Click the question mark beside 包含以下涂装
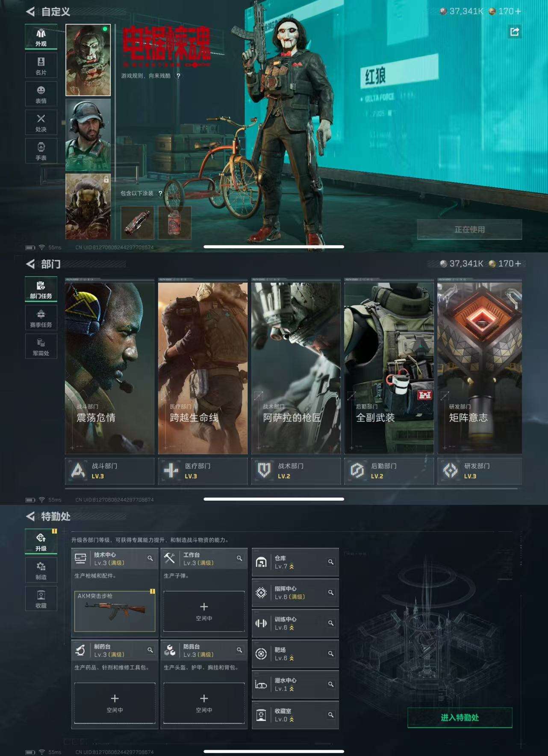548x756 pixels. click(160, 194)
